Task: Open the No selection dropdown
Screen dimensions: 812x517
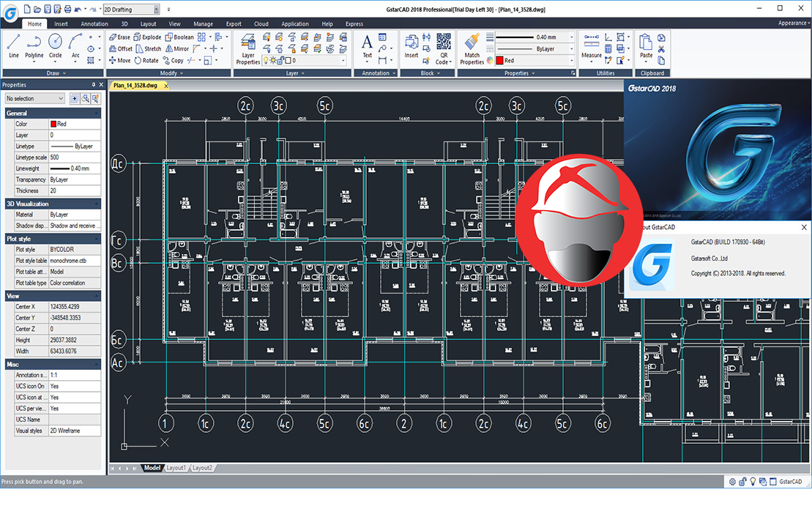Action: click(x=34, y=98)
